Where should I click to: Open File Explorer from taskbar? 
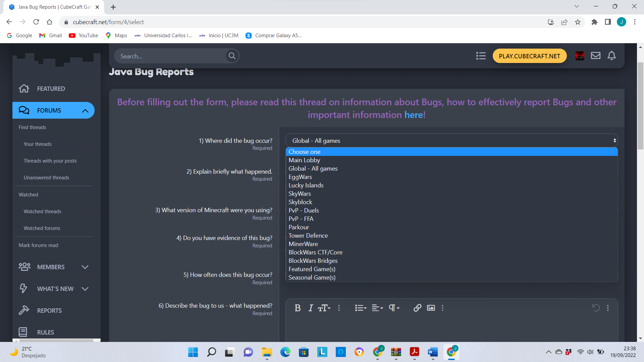click(x=267, y=352)
